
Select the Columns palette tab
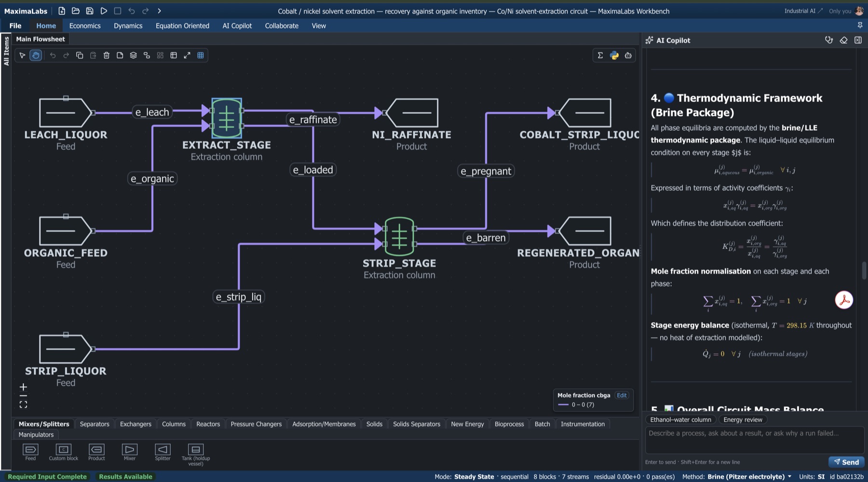click(174, 424)
